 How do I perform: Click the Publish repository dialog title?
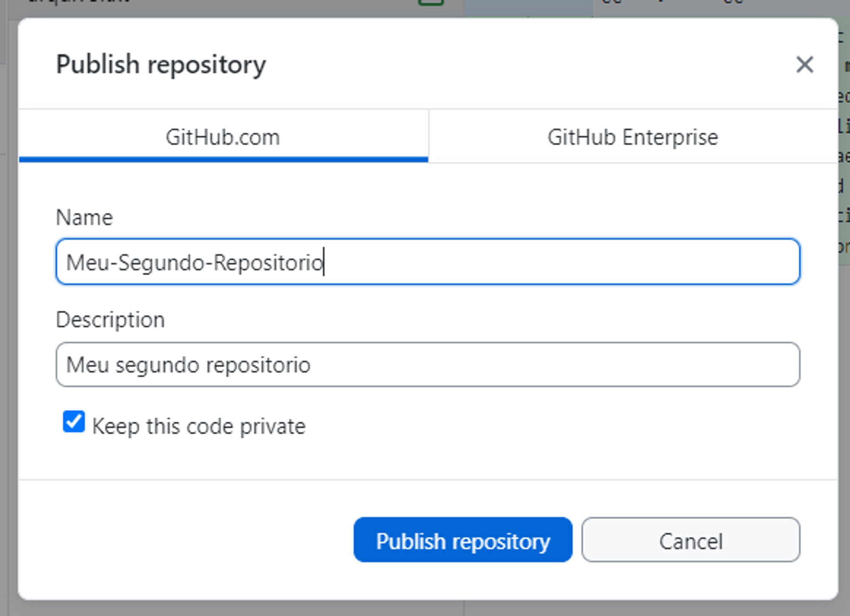tap(161, 65)
